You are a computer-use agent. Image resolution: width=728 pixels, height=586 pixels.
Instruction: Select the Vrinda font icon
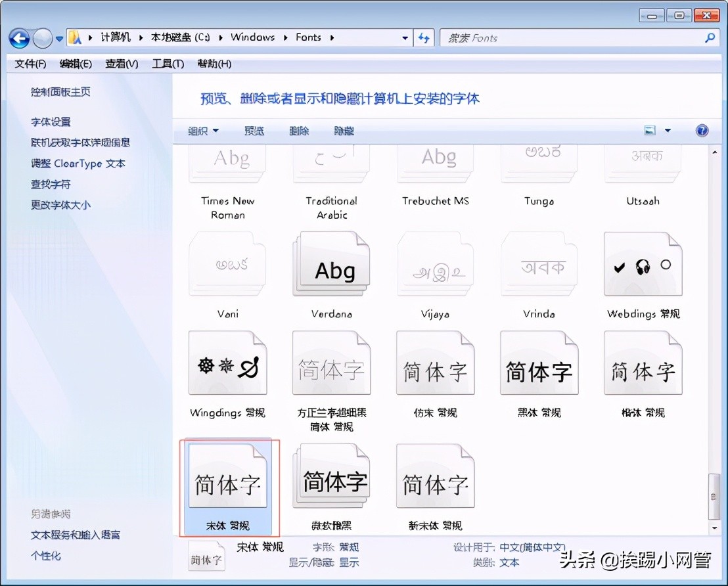539,263
